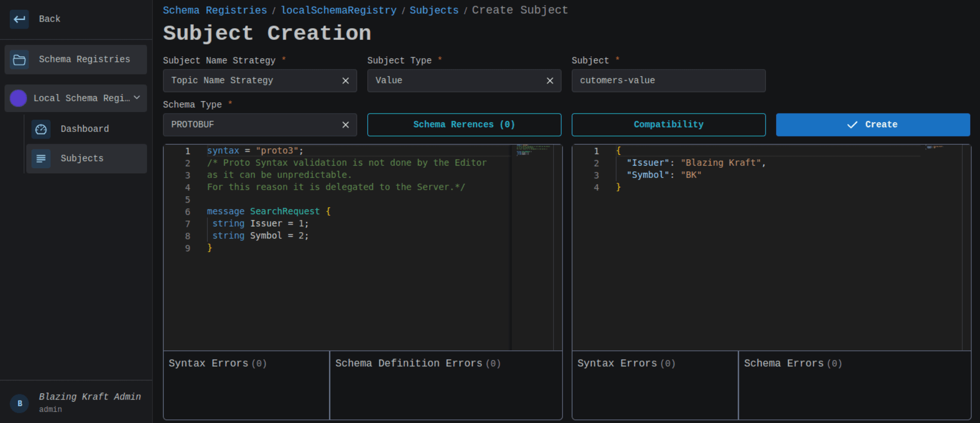
Task: Open the Subject Name Strategy dropdown
Action: tap(260, 81)
